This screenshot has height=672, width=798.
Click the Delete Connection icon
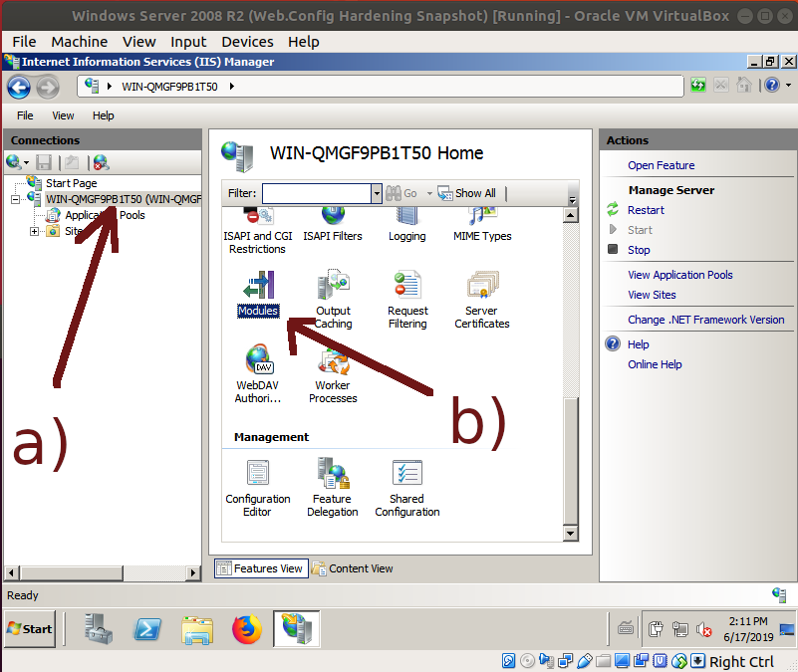101,163
